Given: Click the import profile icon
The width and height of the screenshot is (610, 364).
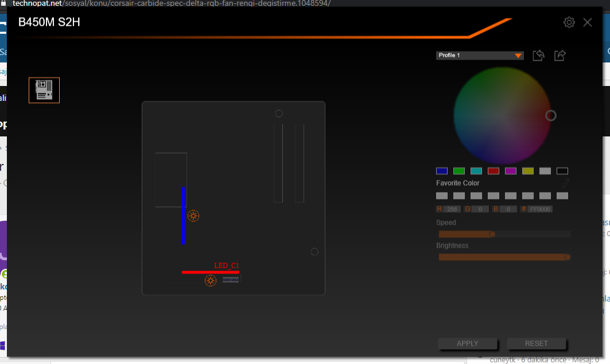Looking at the screenshot, I should [x=538, y=55].
